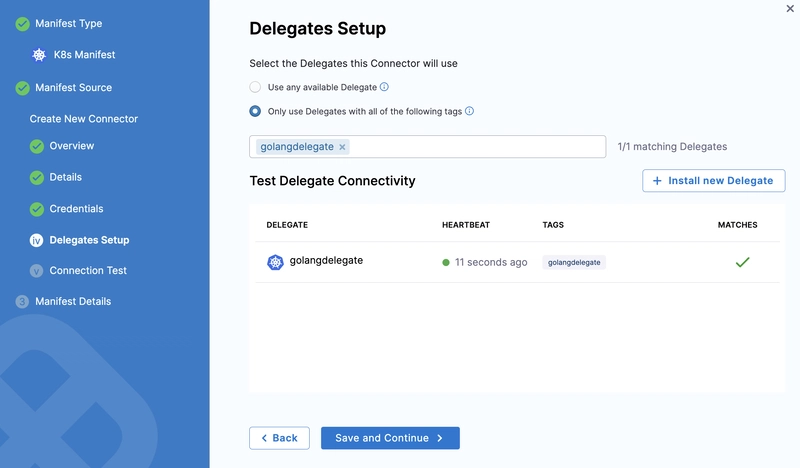Click the Overview step checkmark icon
The width and height of the screenshot is (800, 468).
coord(37,146)
